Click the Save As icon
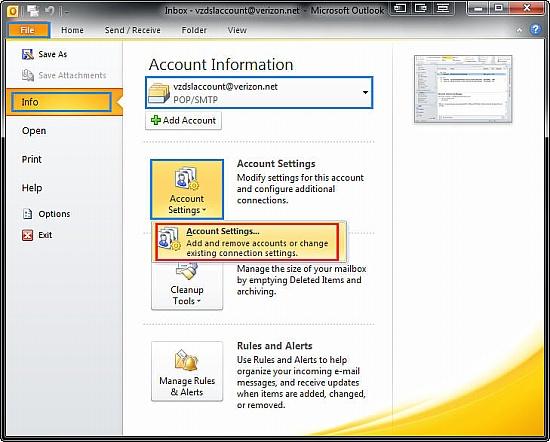Screen dimensions: 550x442 [x=28, y=54]
